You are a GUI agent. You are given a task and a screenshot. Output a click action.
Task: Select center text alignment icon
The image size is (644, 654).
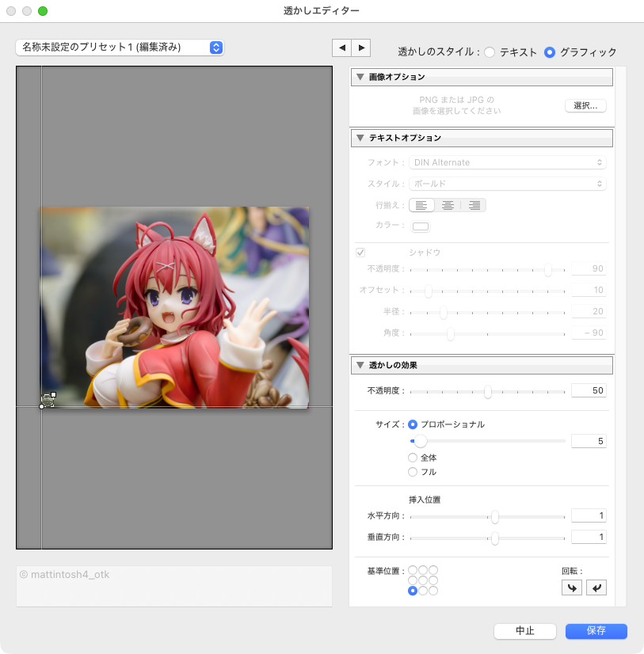point(448,205)
